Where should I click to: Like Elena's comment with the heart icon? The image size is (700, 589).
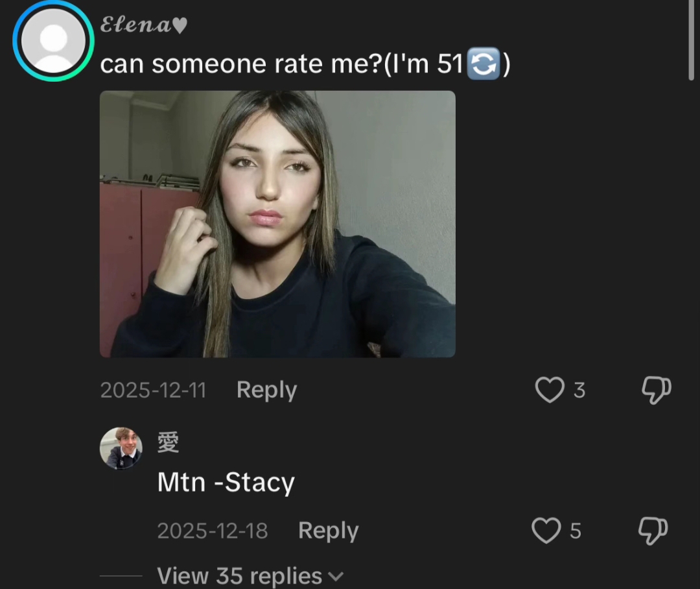(x=549, y=390)
